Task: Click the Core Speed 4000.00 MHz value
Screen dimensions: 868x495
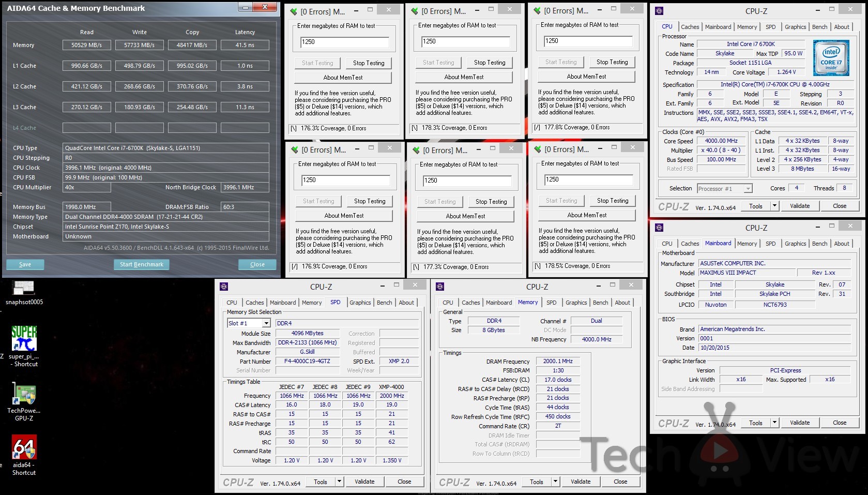Action: coord(721,141)
